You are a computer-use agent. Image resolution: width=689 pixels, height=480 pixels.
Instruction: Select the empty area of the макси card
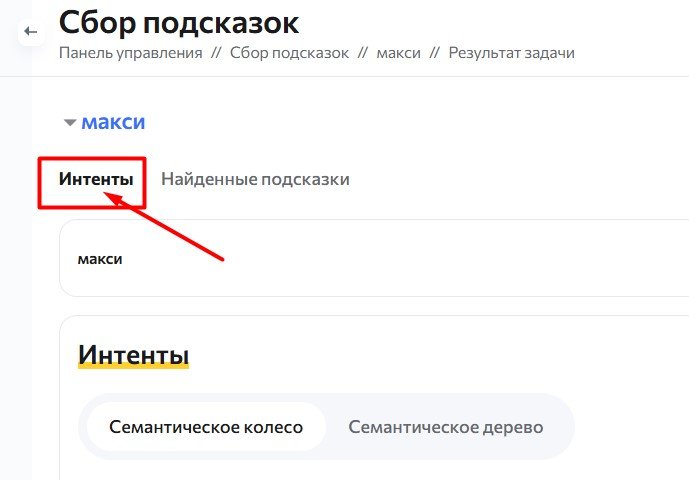pyautogui.click(x=395, y=258)
